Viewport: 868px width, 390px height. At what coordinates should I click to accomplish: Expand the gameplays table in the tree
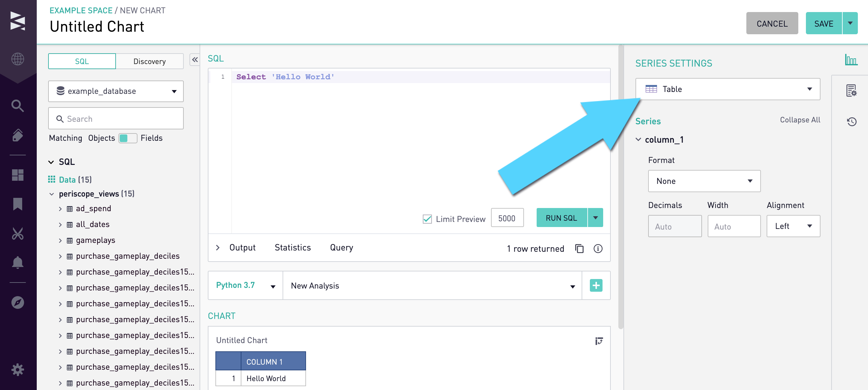pyautogui.click(x=61, y=240)
